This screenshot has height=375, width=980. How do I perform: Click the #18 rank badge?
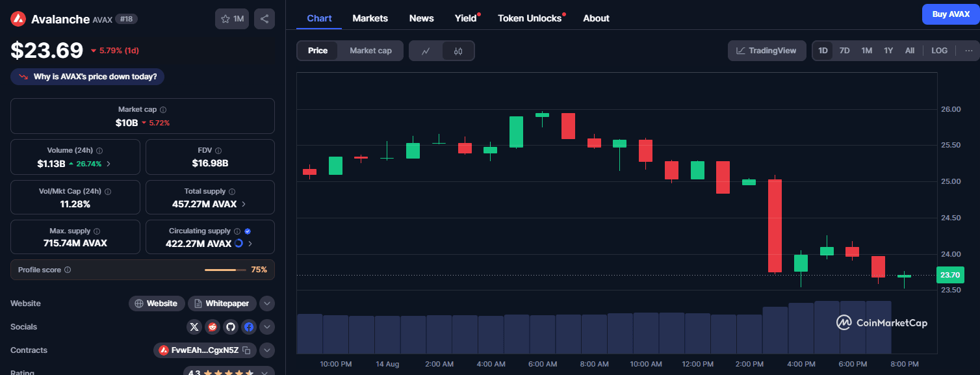(x=126, y=19)
